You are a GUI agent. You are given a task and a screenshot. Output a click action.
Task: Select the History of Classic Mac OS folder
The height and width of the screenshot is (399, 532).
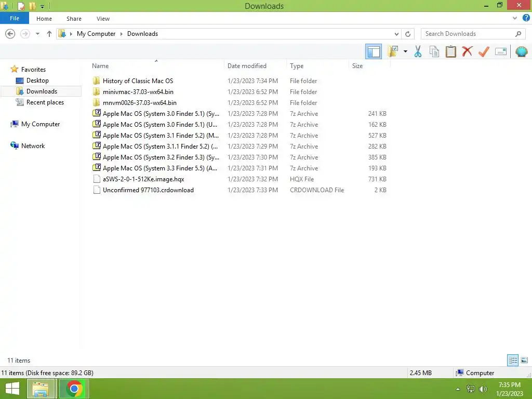click(138, 81)
